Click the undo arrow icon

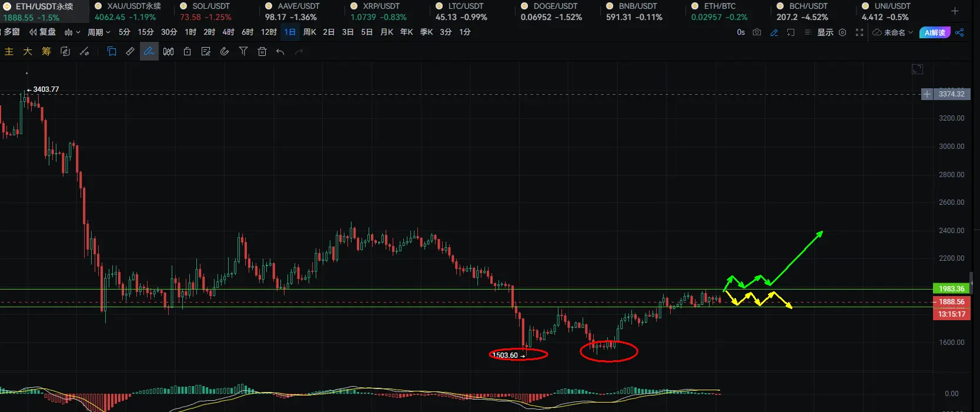tap(280, 52)
